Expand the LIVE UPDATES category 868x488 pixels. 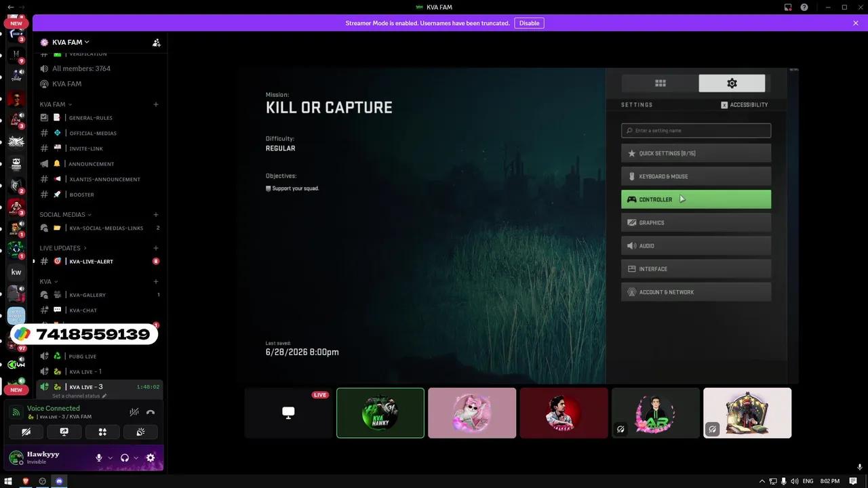(63, 248)
